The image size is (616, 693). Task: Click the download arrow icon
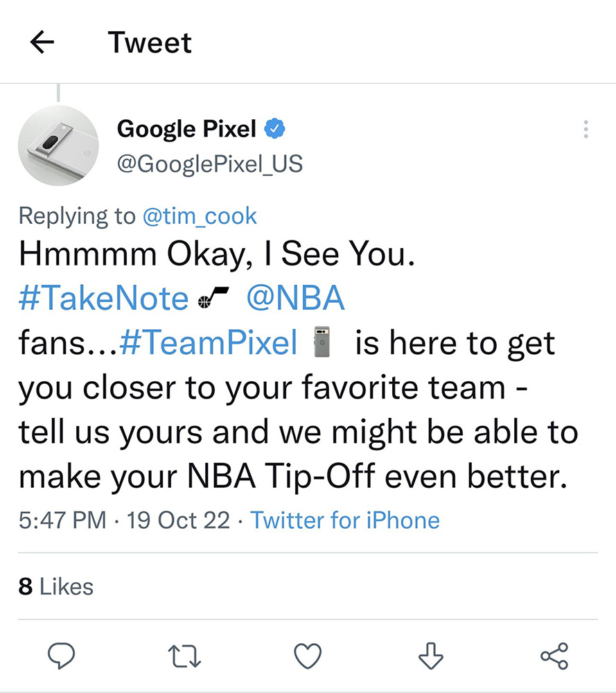[430, 655]
